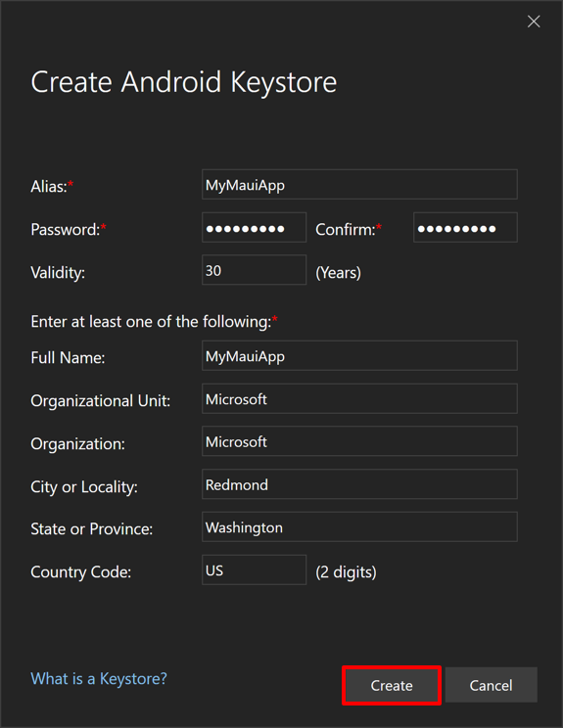Click the Create button
The height and width of the screenshot is (728, 563).
pos(392,685)
